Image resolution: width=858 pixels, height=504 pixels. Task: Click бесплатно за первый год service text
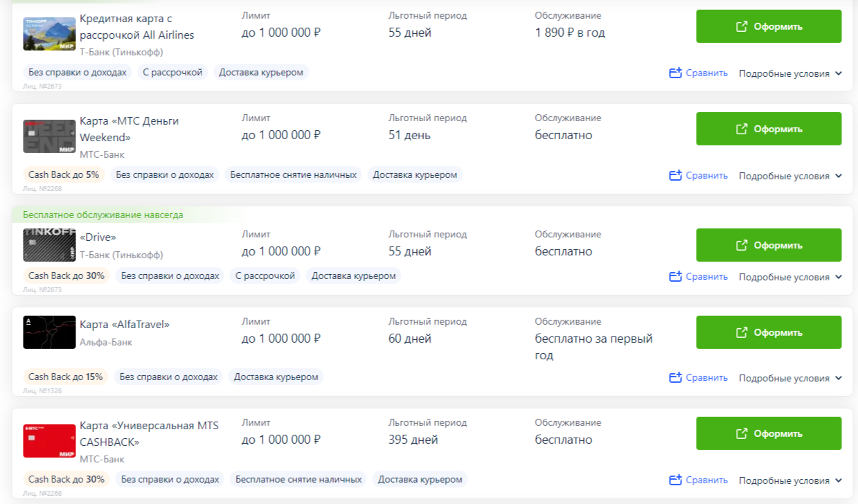[594, 347]
